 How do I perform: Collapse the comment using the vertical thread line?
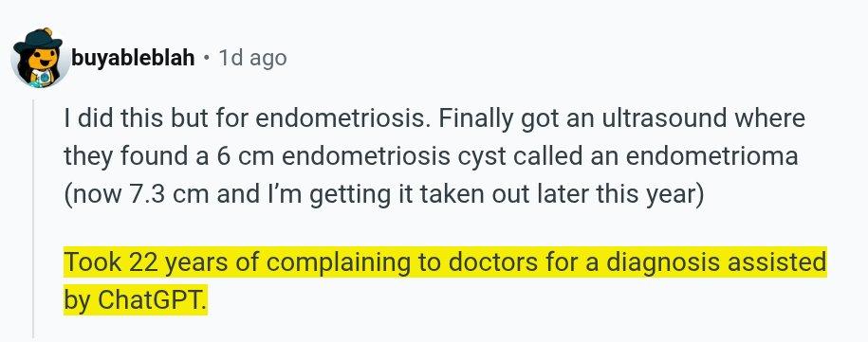(33, 218)
